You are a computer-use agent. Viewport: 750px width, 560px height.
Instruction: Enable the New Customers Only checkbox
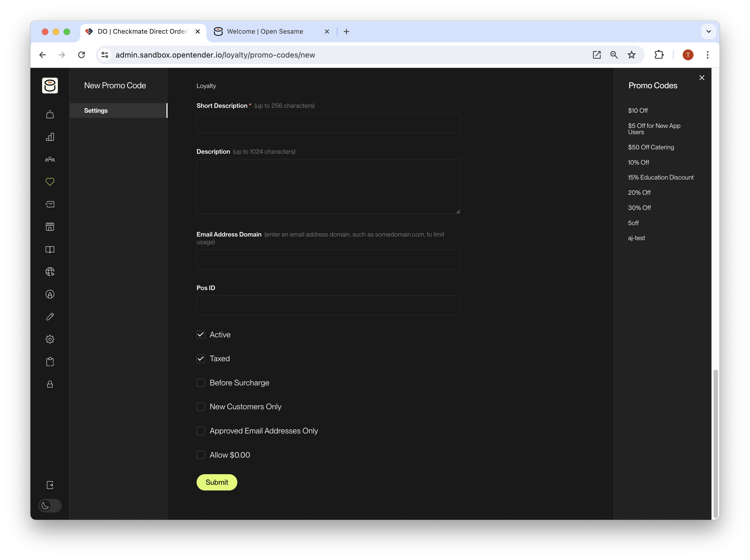click(x=201, y=407)
